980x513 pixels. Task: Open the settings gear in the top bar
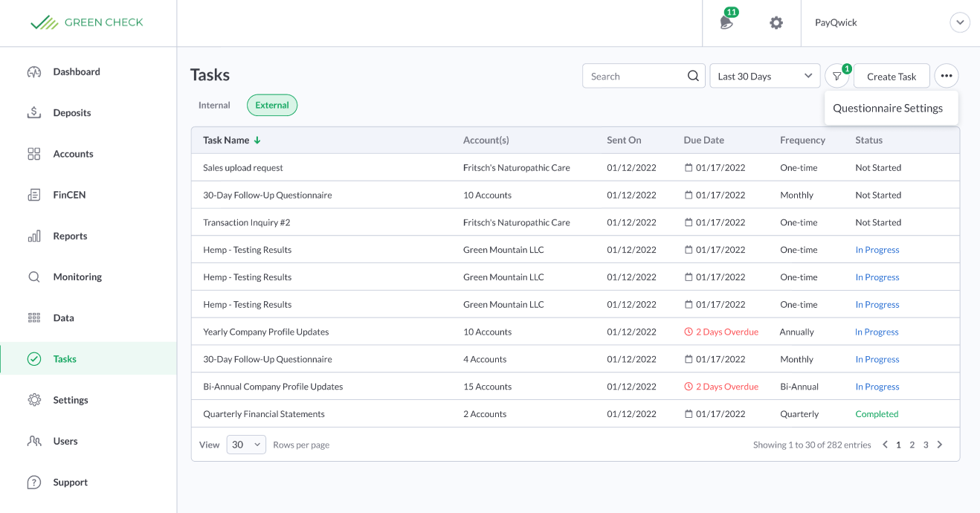[x=776, y=23]
